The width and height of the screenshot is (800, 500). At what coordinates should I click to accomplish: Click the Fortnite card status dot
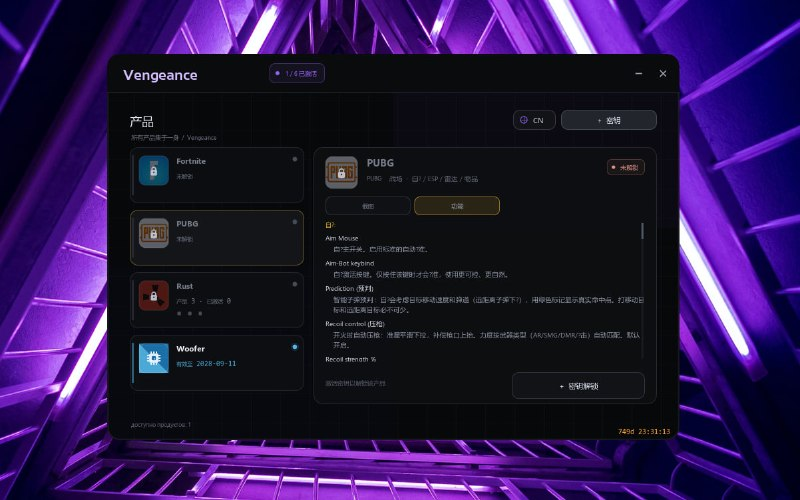(x=294, y=159)
